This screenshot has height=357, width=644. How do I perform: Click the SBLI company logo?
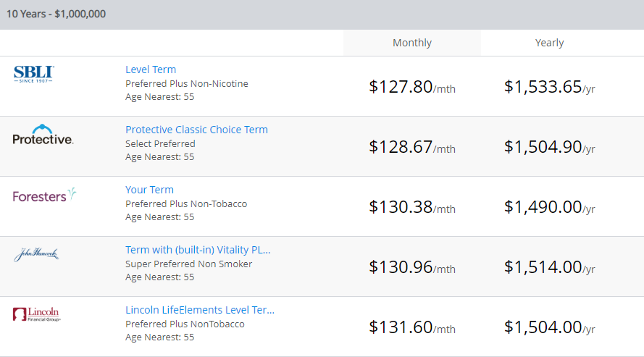33,74
